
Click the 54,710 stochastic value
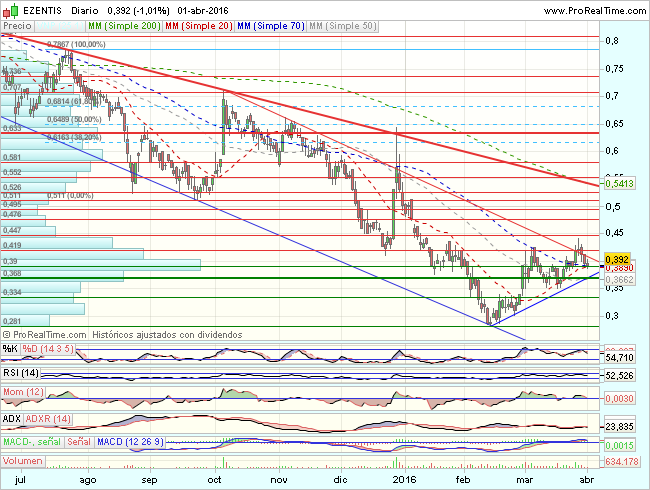tap(619, 357)
